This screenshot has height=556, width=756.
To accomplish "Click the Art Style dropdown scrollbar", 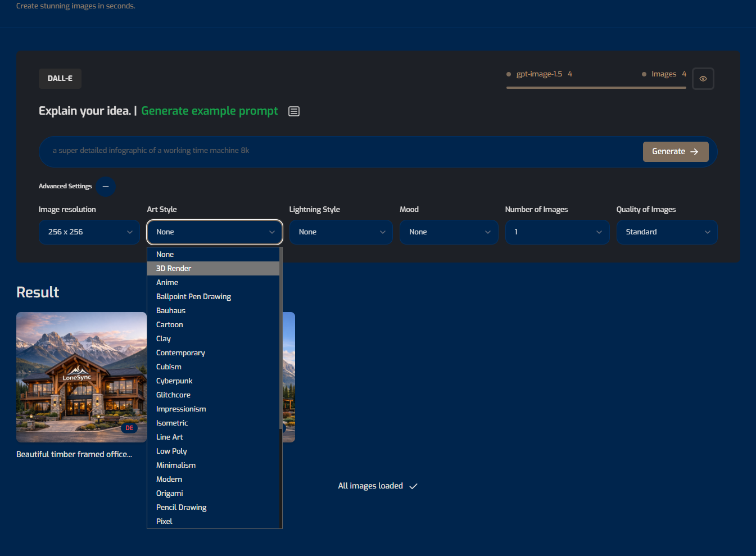I will 280,337.
